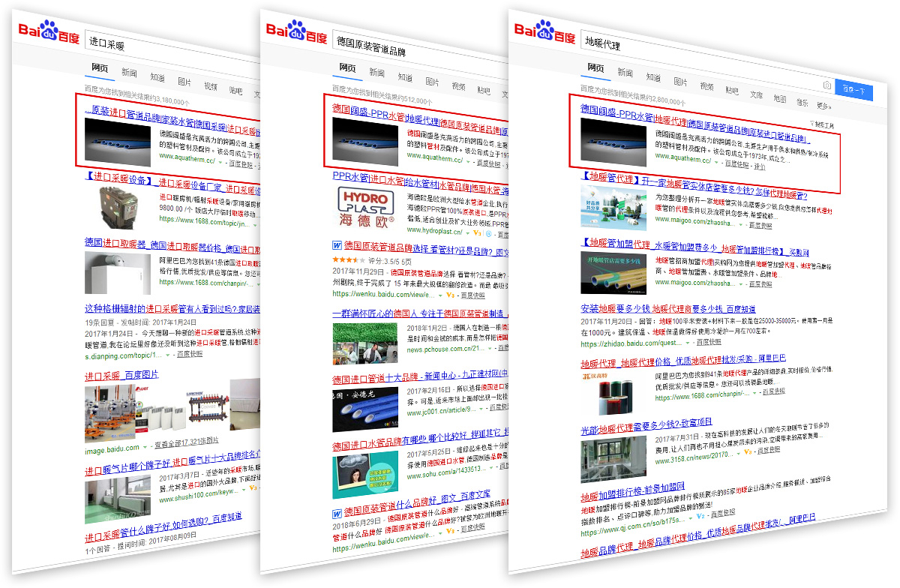This screenshot has width=900, height=588.
Task: Click the HydroPlast 海德欧 logo image
Action: (x=363, y=209)
